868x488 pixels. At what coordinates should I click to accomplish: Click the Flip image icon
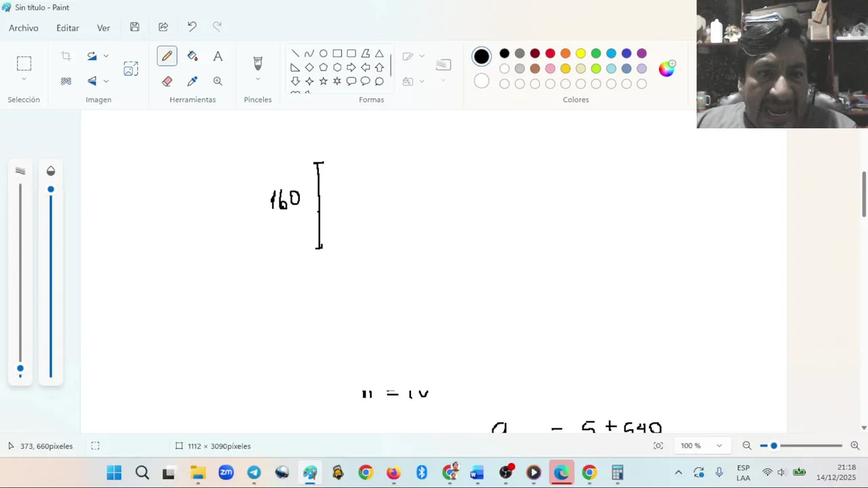click(92, 81)
